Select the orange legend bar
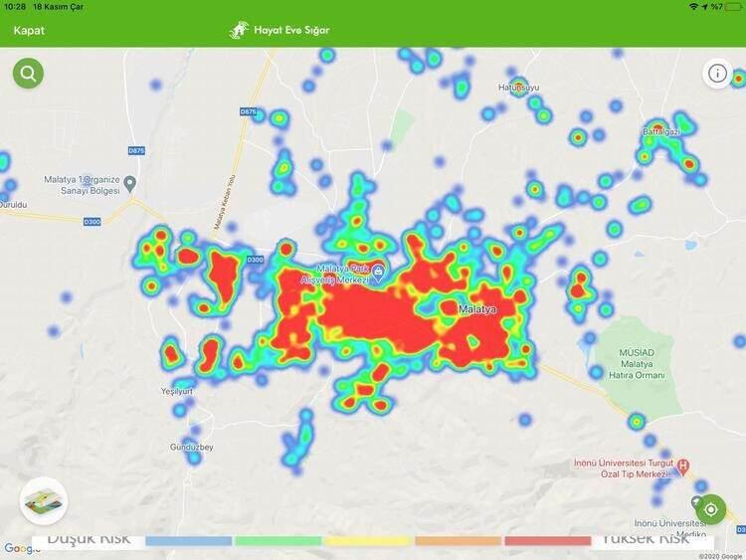Viewport: 746px width, 560px height. point(458,541)
